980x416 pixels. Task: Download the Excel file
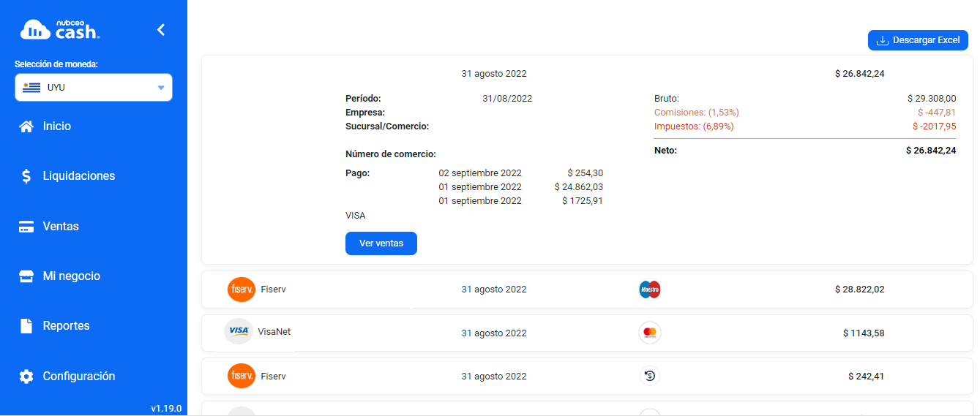(x=918, y=40)
